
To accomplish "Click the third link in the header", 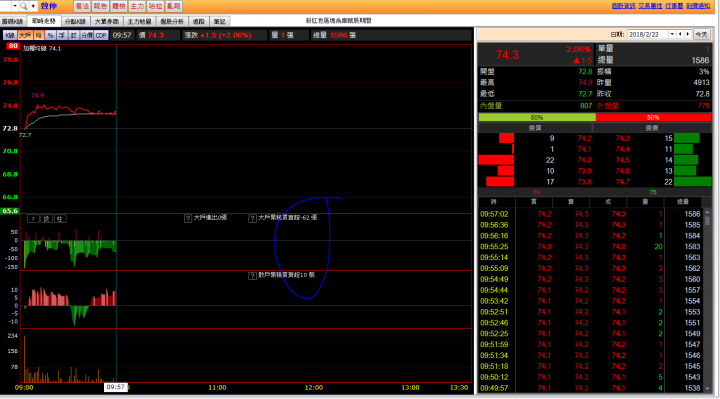I will pyautogui.click(x=674, y=6).
